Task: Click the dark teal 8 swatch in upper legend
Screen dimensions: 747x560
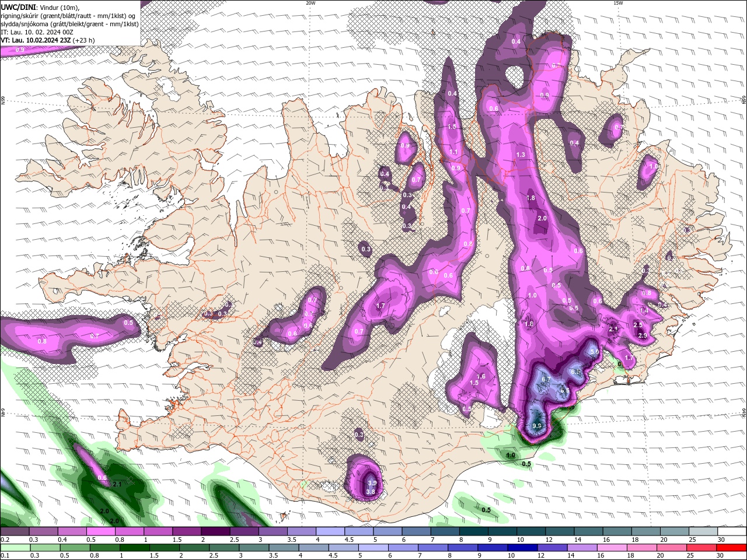Action: [474, 531]
